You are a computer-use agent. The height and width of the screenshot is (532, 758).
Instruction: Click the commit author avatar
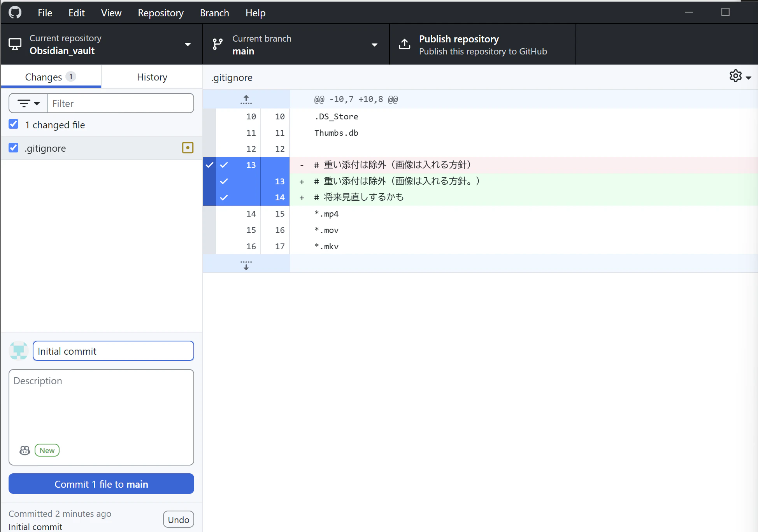tap(18, 351)
